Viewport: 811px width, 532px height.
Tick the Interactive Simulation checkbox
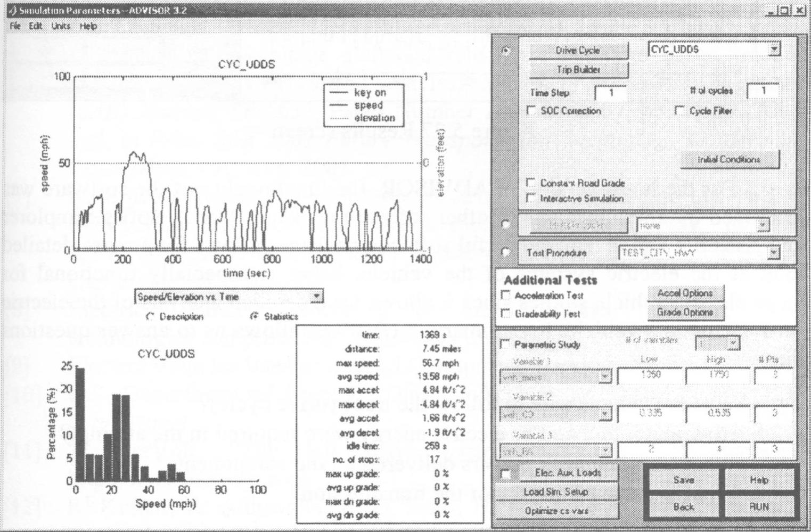pyautogui.click(x=530, y=198)
